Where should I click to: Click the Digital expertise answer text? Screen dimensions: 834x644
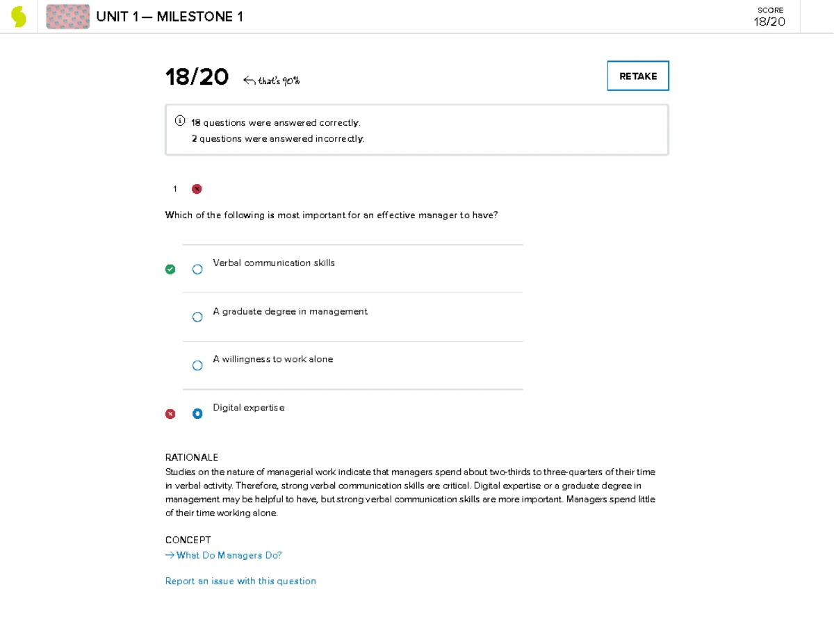pyautogui.click(x=248, y=408)
